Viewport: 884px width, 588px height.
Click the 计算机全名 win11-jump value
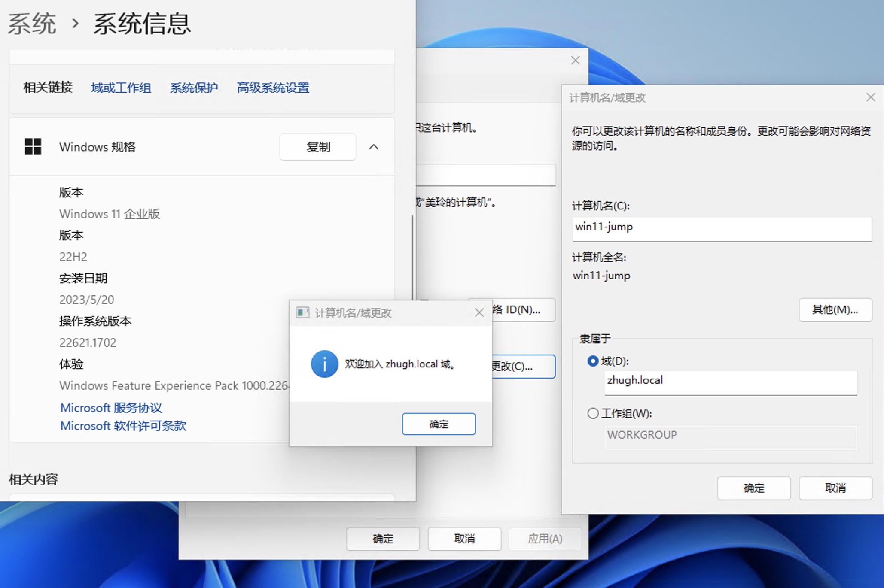[x=601, y=276]
